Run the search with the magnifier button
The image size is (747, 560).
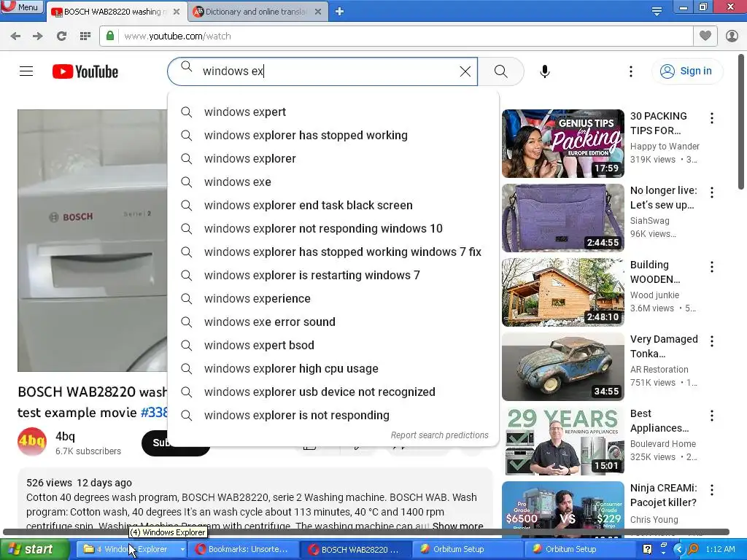point(500,71)
